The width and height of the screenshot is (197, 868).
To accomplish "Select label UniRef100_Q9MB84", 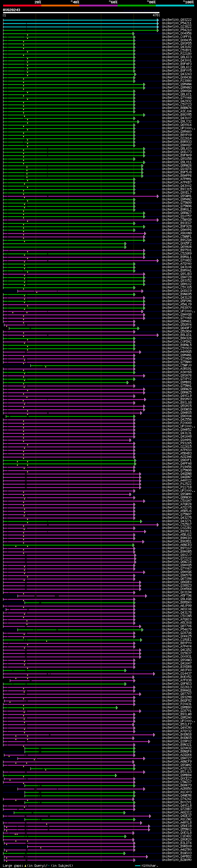I will pos(177,775).
